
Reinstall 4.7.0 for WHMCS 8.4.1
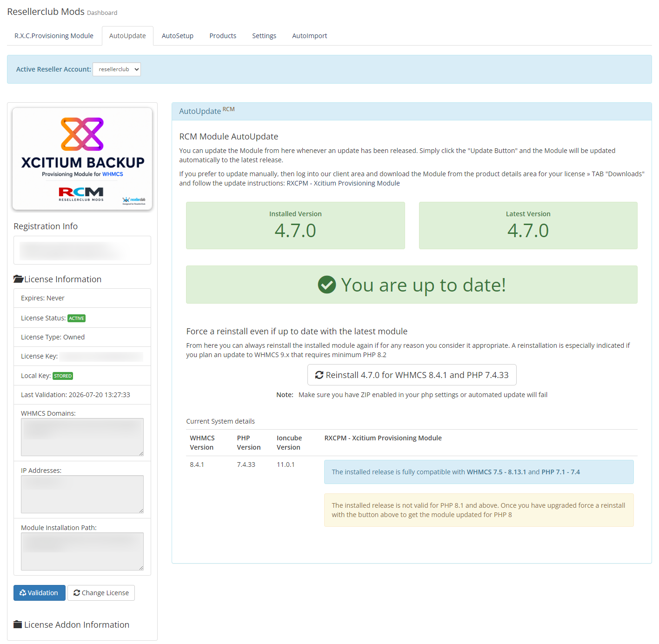(x=412, y=375)
